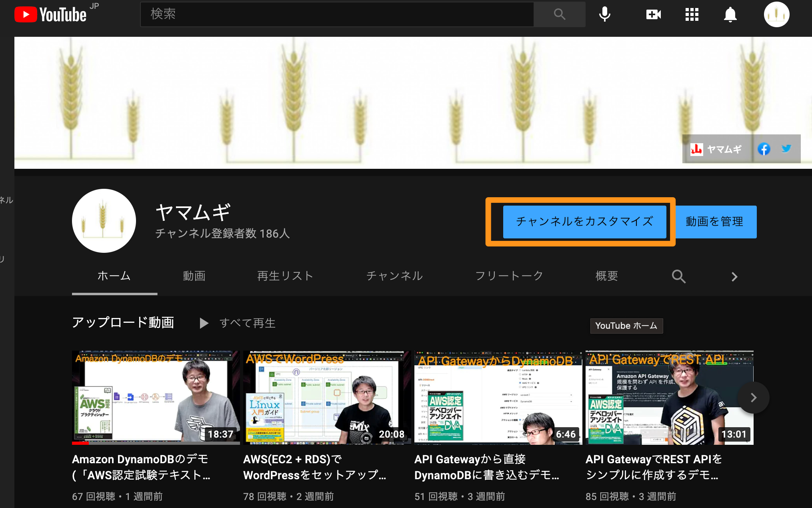Viewport: 812px width, 508px height.
Task: Click the channel search magnifier icon
Action: (x=678, y=276)
